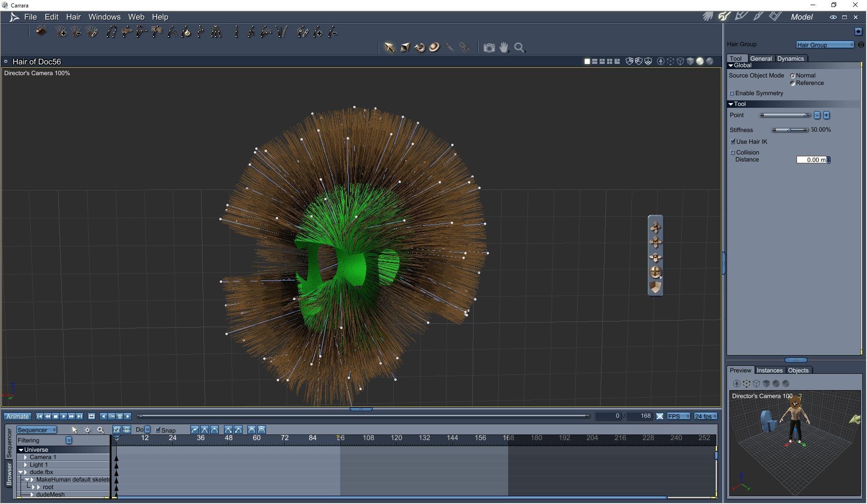Click the Stiffness slider

pyautogui.click(x=790, y=130)
